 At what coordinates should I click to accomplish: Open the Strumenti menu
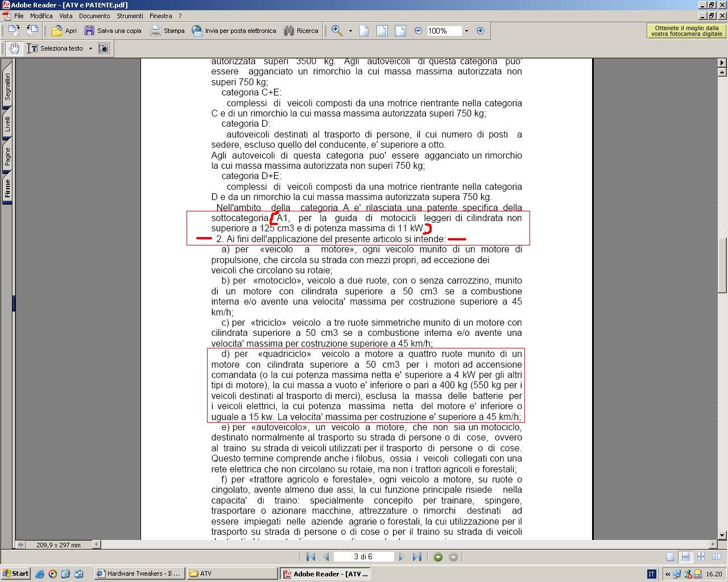pos(130,16)
